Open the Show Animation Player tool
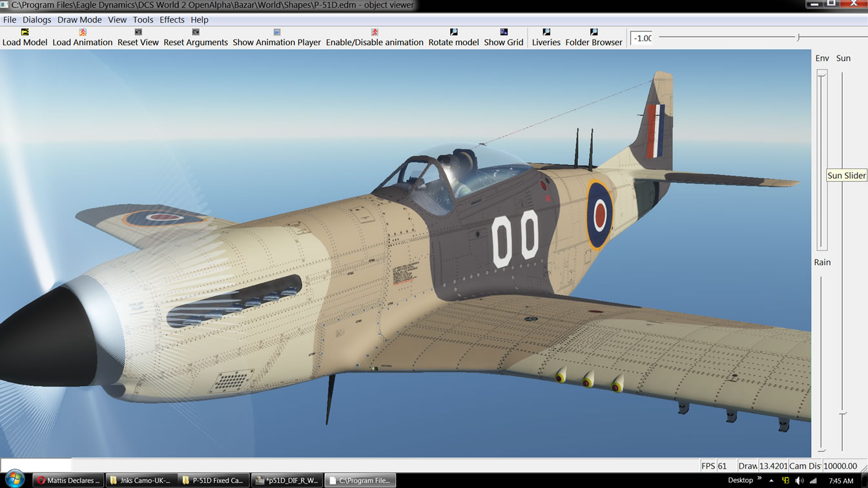 point(276,32)
